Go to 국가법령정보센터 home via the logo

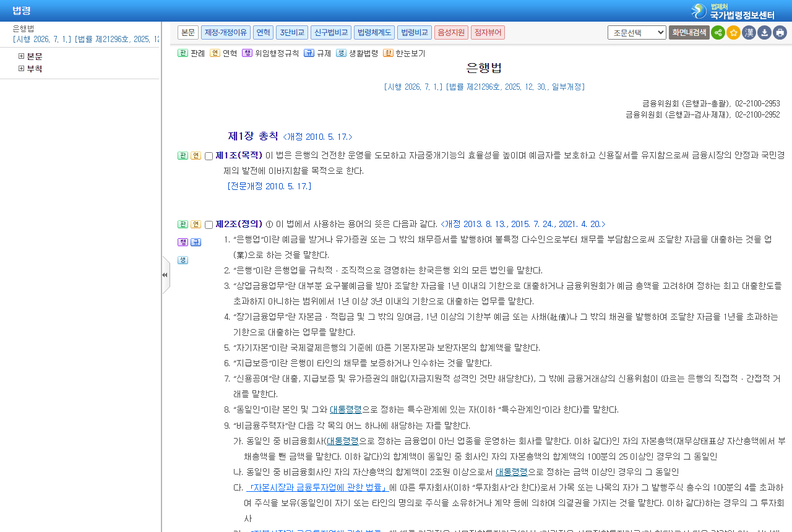point(733,11)
